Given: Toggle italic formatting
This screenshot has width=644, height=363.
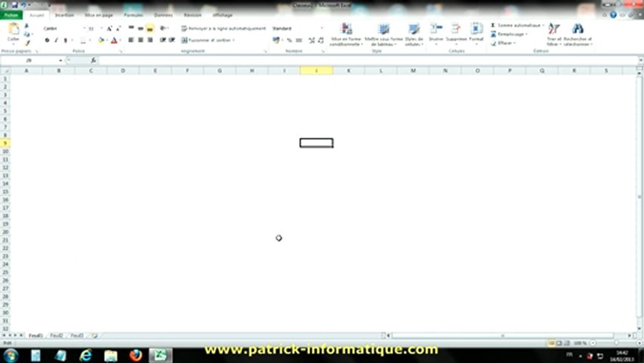Looking at the screenshot, I should [x=56, y=40].
